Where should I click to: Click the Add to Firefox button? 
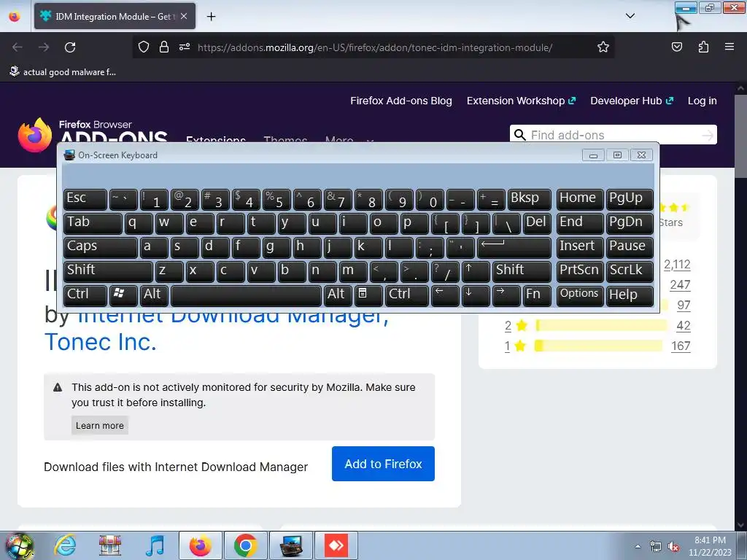(383, 464)
